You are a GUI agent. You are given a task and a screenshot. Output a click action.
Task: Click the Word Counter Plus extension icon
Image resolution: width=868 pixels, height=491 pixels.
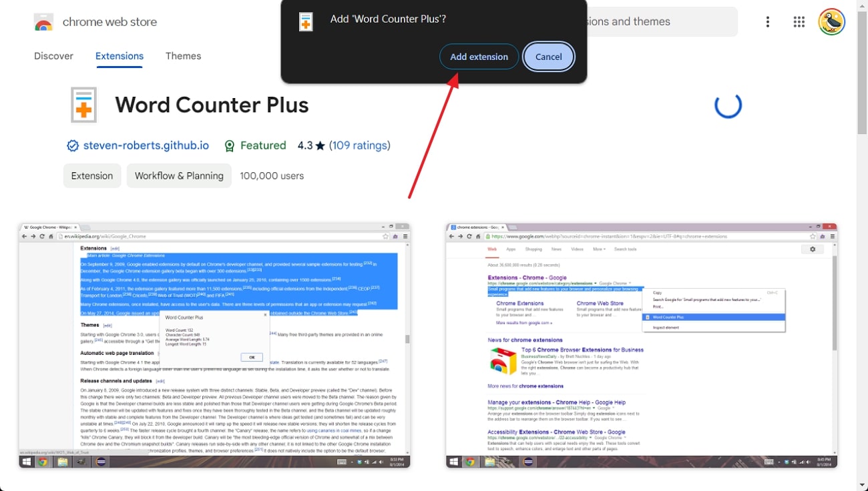click(84, 105)
